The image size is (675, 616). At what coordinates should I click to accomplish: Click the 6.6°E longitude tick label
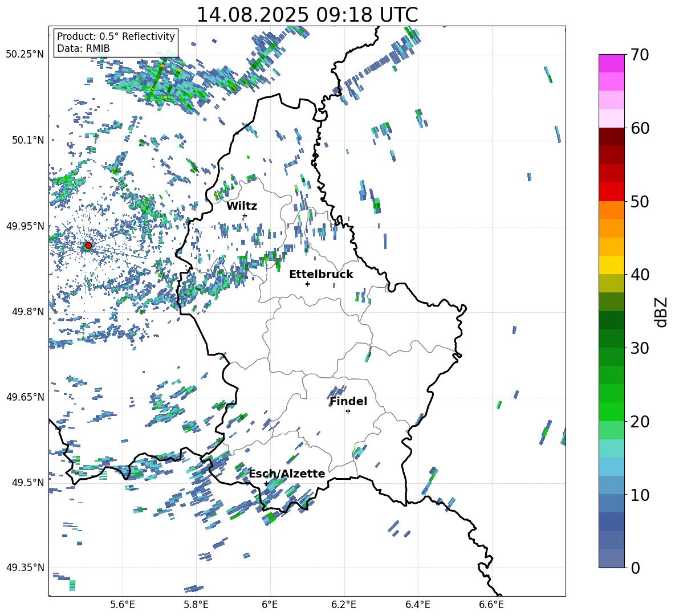(491, 605)
